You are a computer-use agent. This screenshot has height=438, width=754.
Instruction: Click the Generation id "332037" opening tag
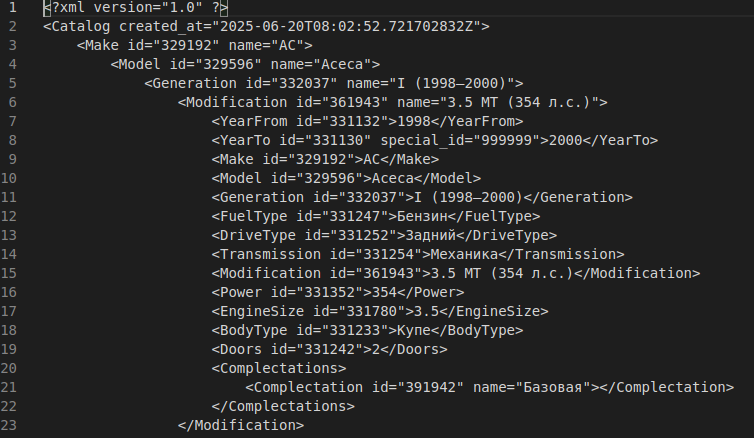coord(334,83)
